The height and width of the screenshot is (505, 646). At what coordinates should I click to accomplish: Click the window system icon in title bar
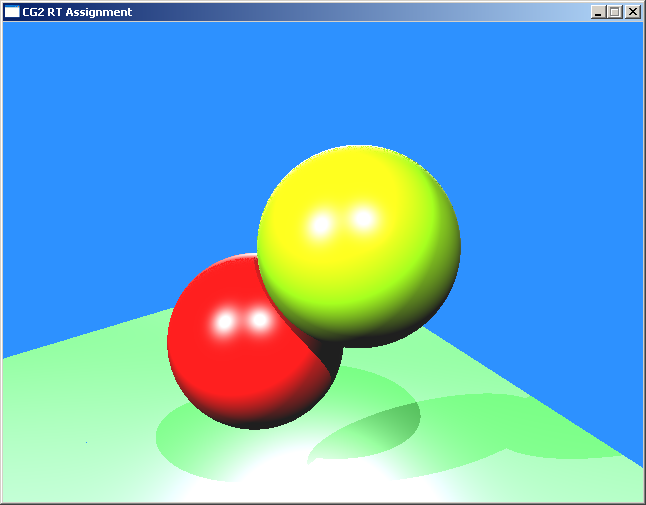12,12
